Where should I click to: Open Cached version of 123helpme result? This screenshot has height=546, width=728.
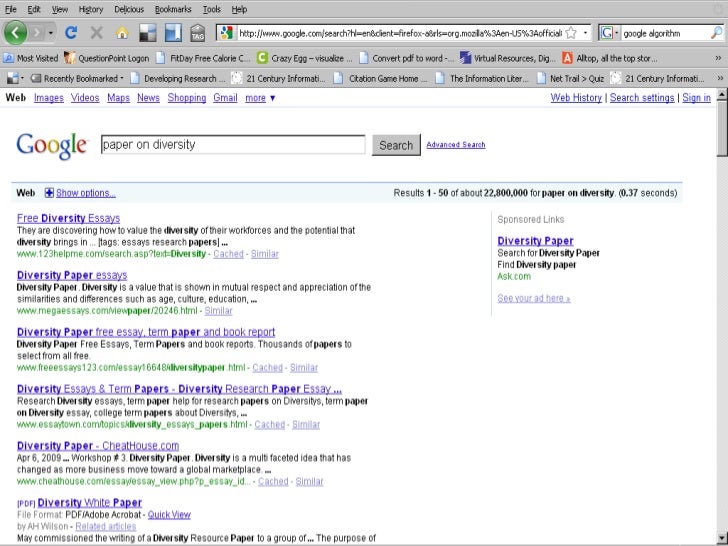[228, 254]
